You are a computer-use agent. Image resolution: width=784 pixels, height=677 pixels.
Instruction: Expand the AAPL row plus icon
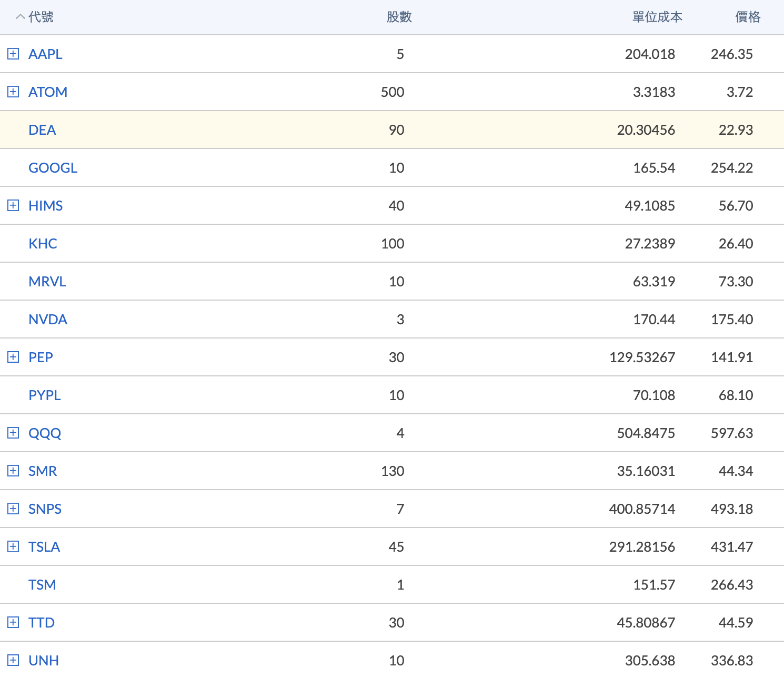tap(13, 54)
